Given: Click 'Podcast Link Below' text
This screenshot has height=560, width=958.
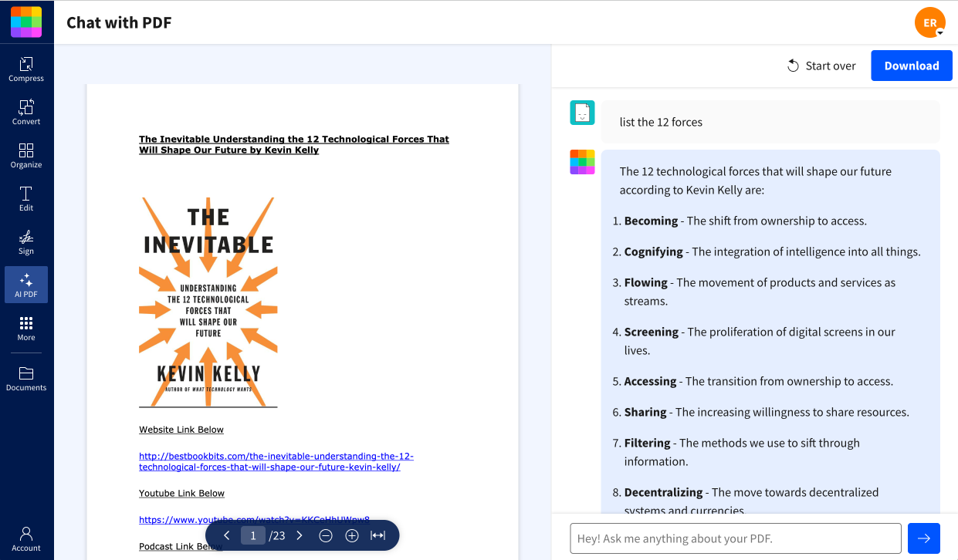Looking at the screenshot, I should pyautogui.click(x=181, y=546).
